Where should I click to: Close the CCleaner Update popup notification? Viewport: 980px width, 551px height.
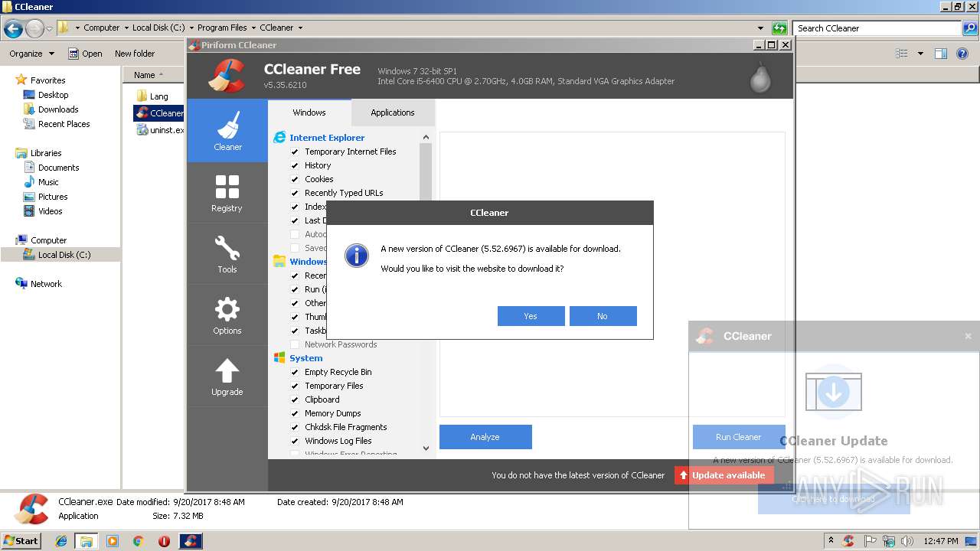coord(968,336)
